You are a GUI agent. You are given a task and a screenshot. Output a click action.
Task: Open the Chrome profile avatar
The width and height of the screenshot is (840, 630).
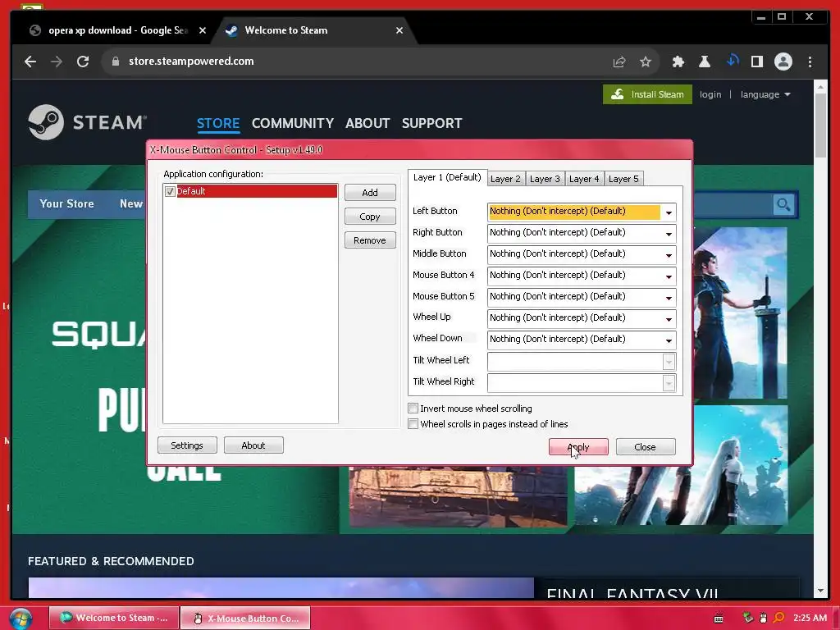pos(783,62)
